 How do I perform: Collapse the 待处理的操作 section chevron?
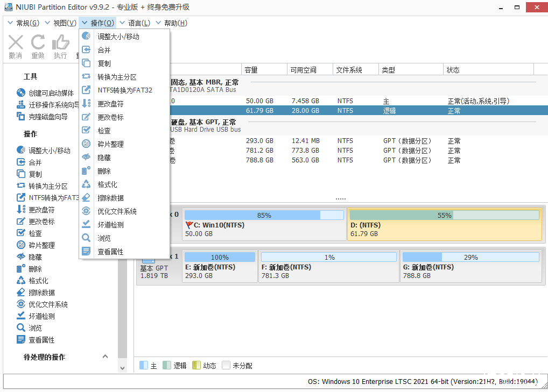coord(105,357)
